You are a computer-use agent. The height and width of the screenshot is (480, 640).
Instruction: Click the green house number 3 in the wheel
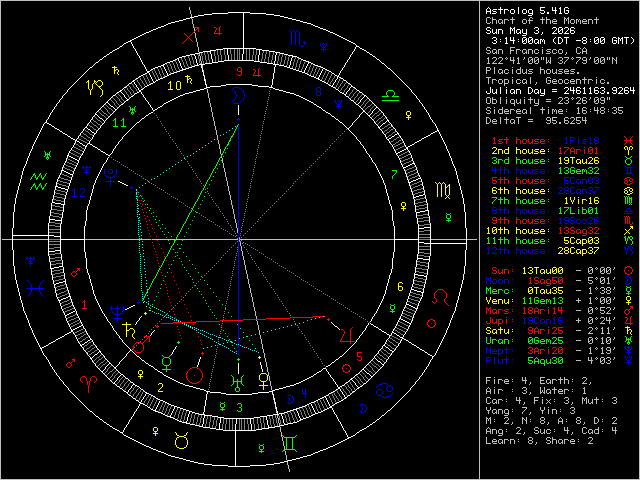pyautogui.click(x=240, y=407)
